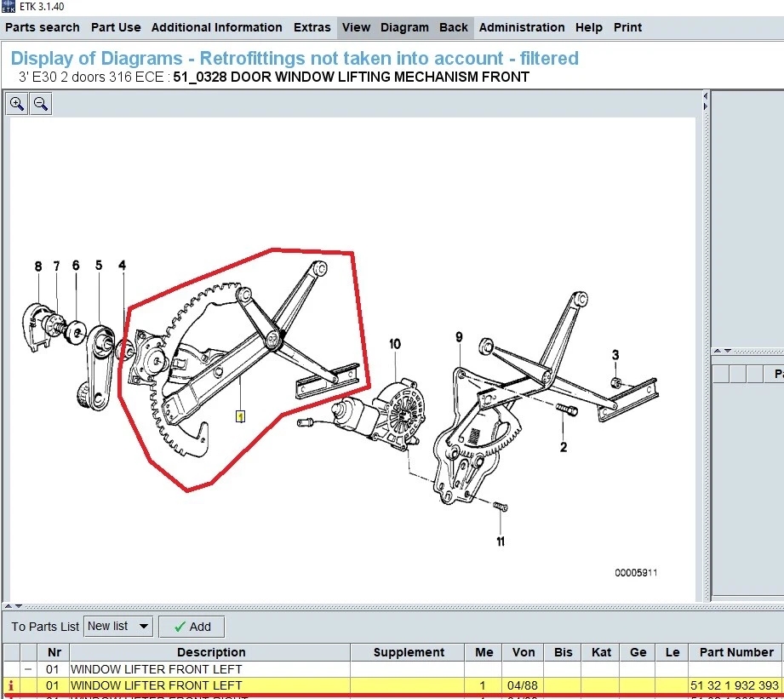
Task: Open the Print menu
Action: click(x=627, y=27)
